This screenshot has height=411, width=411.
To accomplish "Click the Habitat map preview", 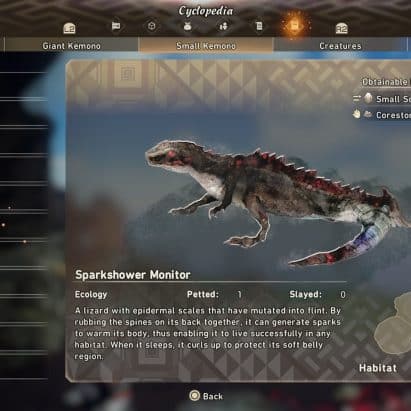I will coord(393,323).
